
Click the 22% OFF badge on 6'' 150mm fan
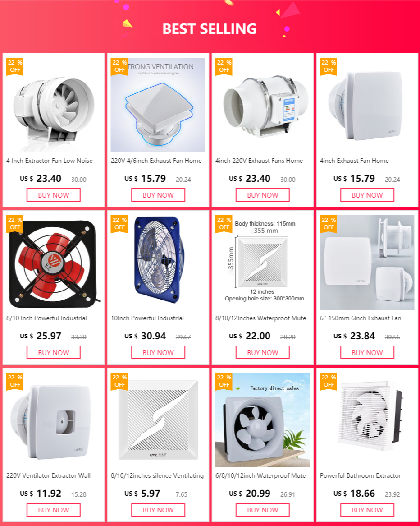(329, 224)
